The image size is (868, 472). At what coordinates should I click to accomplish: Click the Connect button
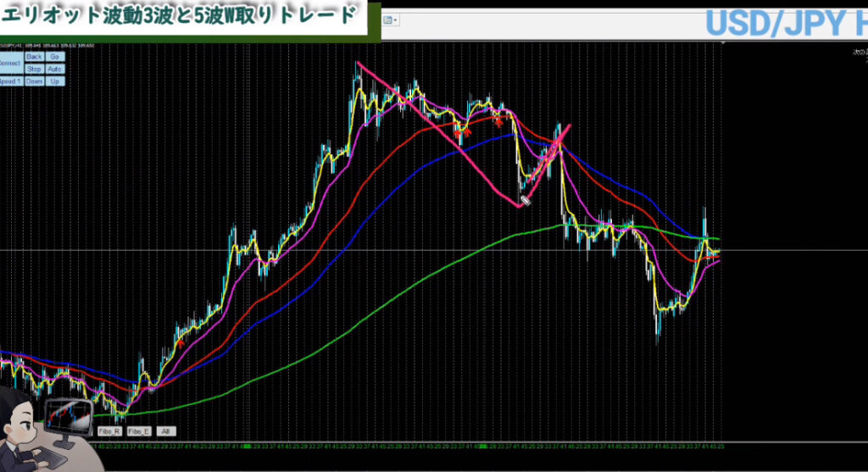click(10, 63)
